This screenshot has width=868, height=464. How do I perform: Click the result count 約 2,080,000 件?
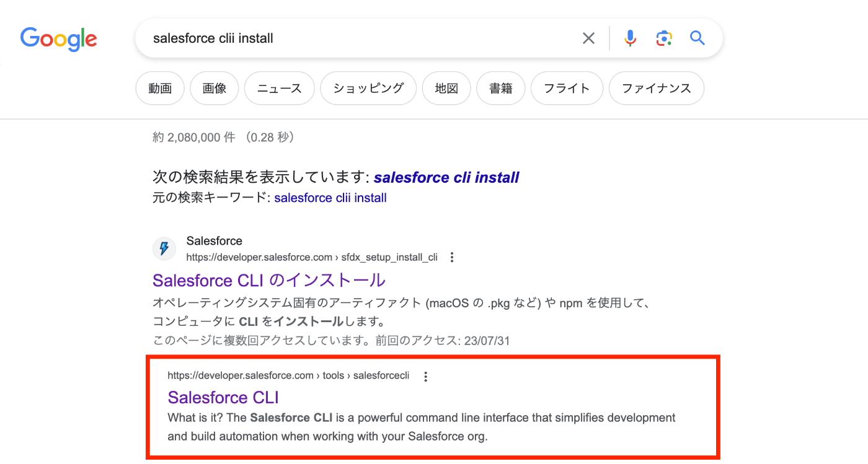[x=194, y=138]
